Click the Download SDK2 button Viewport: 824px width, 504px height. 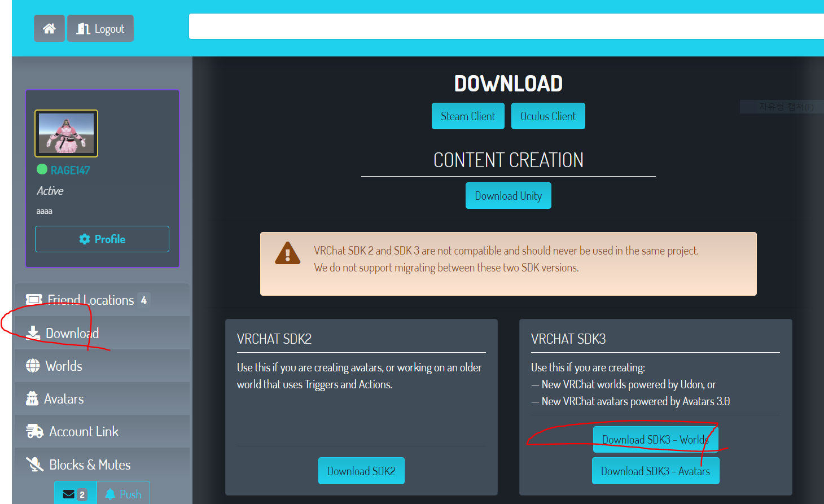[361, 471]
